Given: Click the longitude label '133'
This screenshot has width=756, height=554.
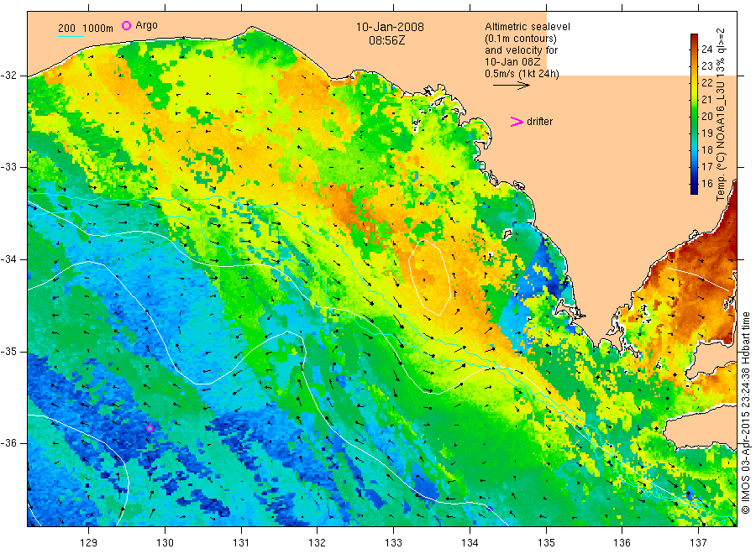Looking at the screenshot, I should 393,542.
